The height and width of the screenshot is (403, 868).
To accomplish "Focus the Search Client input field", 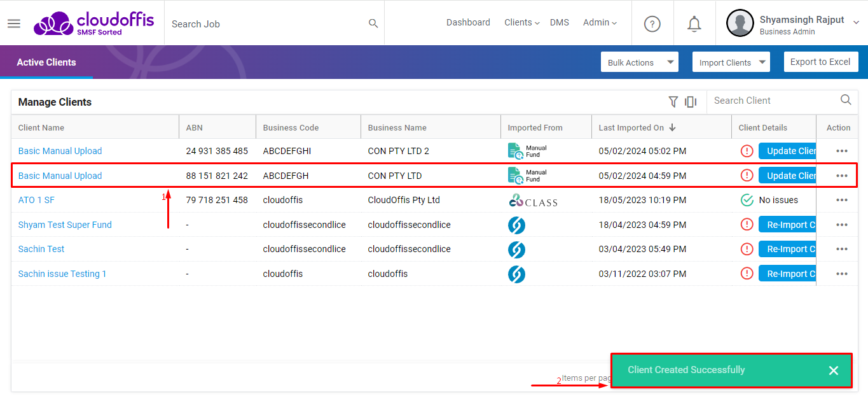I will click(x=773, y=101).
